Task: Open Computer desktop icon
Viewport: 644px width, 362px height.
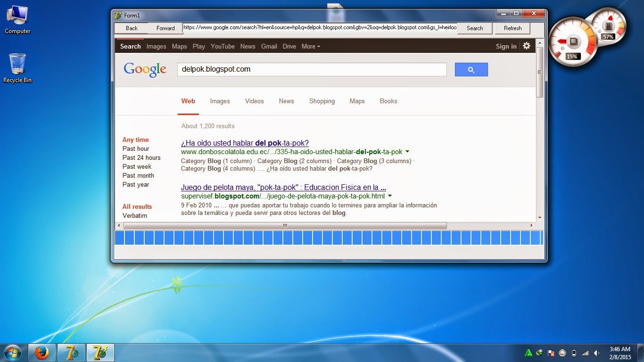Action: pos(17,20)
